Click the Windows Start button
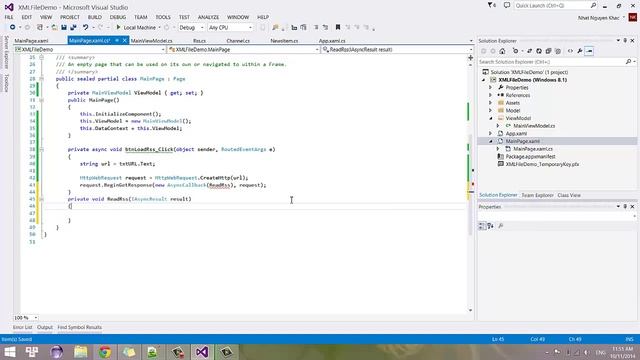The width and height of the screenshot is (640, 360). [x=9, y=352]
